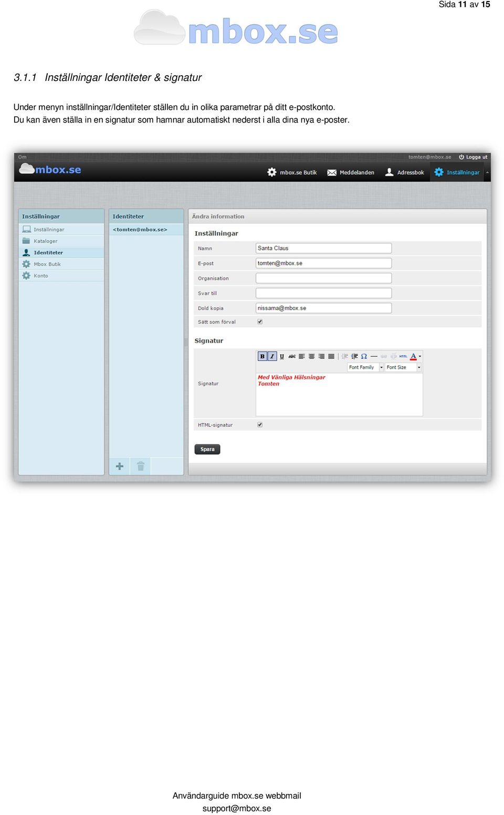This screenshot has width=504, height=815.
Task: Toggle italic formatting in signature editor
Action: tap(272, 356)
